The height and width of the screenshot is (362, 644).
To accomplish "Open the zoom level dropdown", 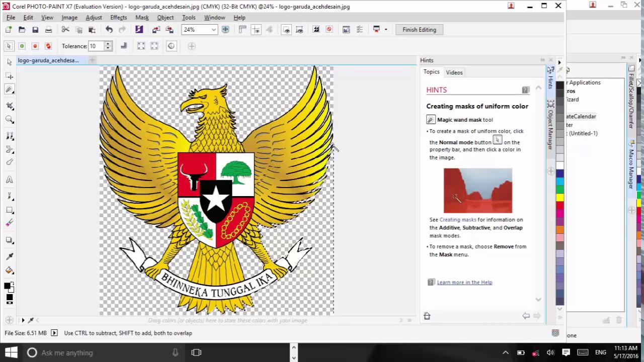I will tap(213, 30).
